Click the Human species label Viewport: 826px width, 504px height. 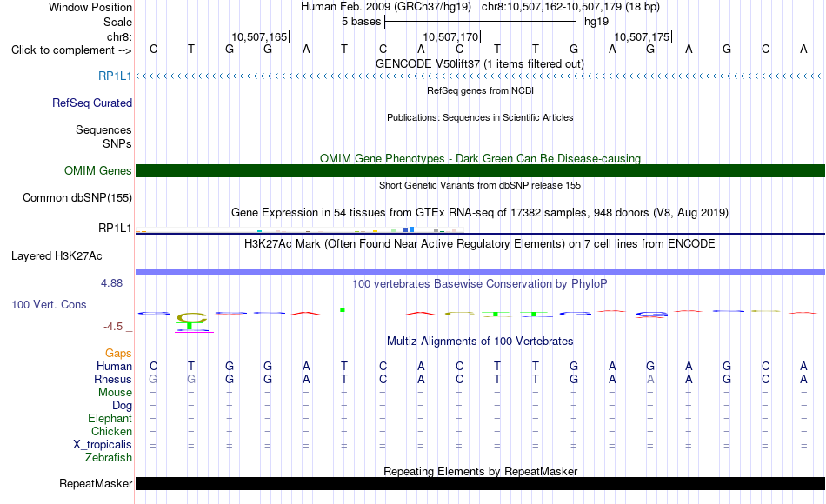(114, 366)
